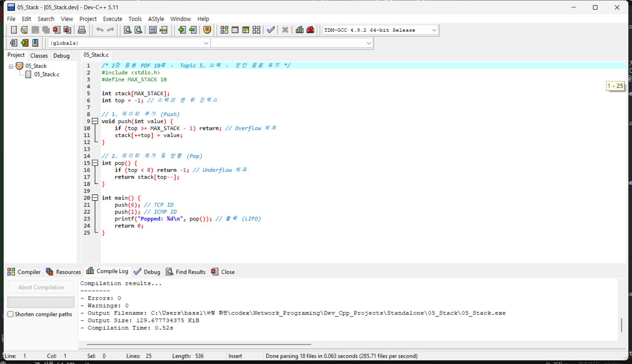Click the Project options shield icon
632x364 pixels.
point(207,30)
